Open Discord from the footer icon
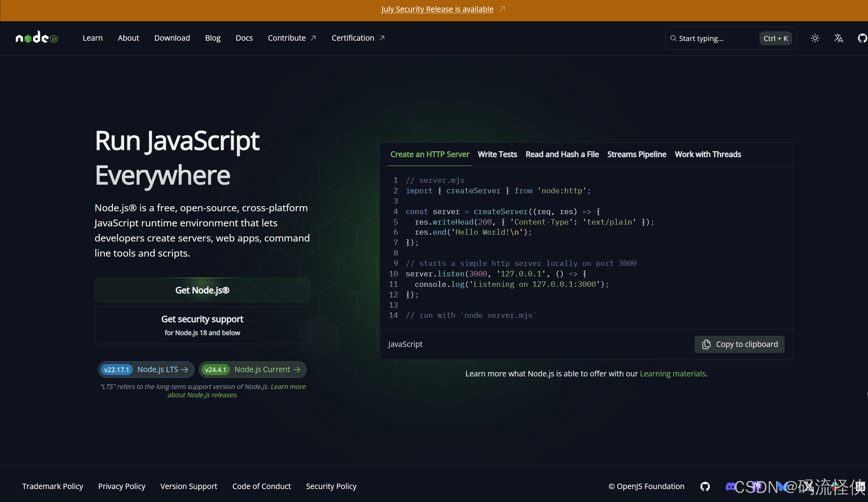 731,487
